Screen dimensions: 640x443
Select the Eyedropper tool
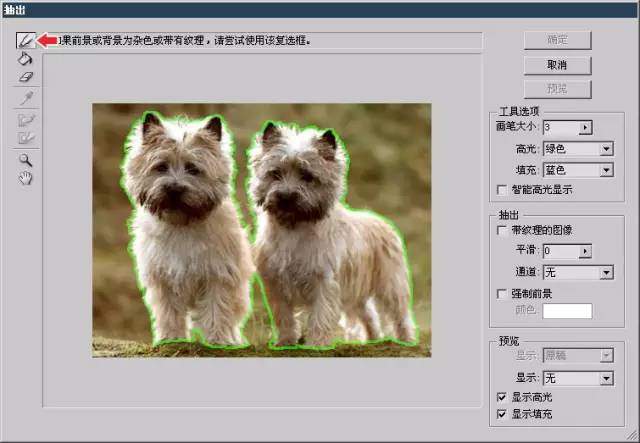[27, 98]
